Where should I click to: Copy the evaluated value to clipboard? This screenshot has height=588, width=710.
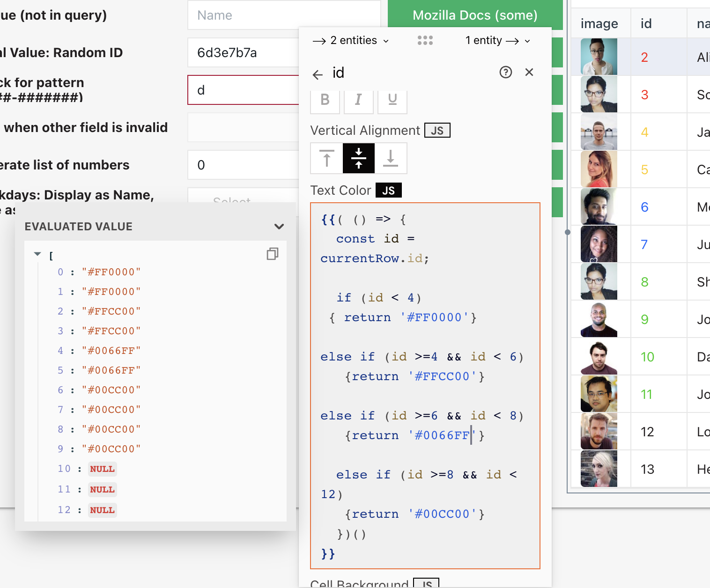[272, 254]
